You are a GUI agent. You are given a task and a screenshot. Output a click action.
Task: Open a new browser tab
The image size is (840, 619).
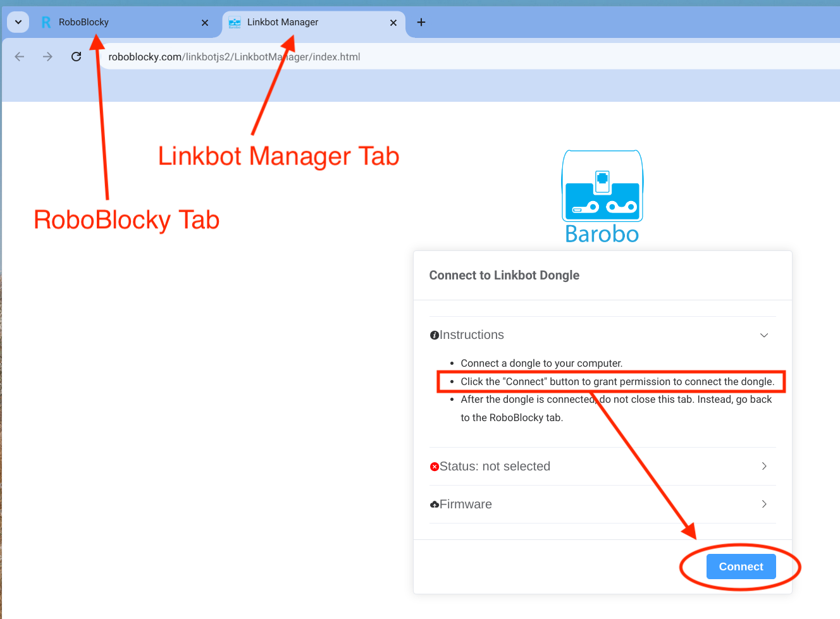pyautogui.click(x=421, y=22)
